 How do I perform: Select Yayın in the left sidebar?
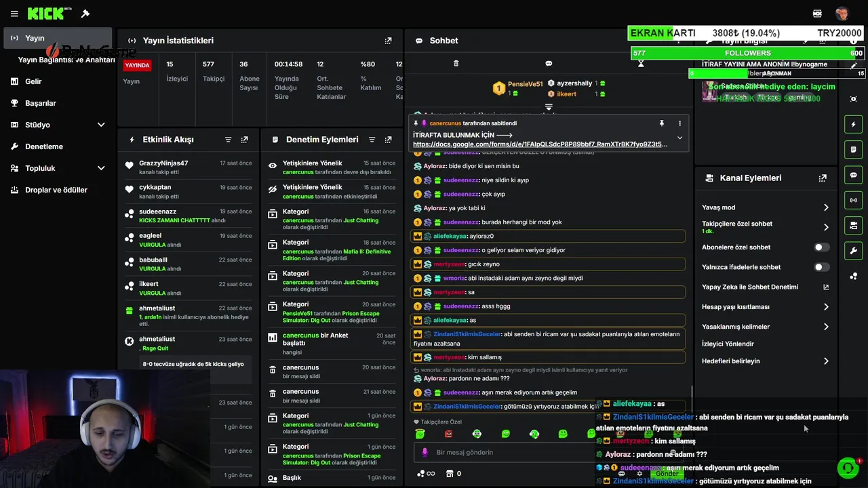[57, 38]
